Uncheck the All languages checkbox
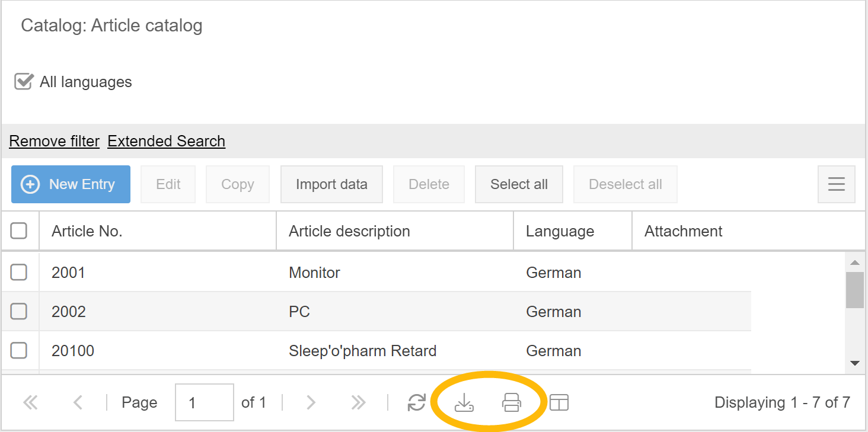Screen dimensions: 868x432 coord(23,82)
